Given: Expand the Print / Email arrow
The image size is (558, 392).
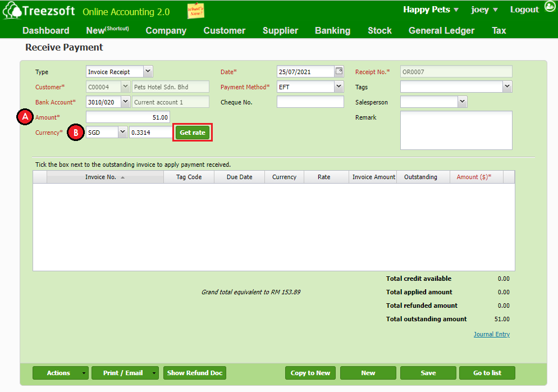Looking at the screenshot, I should point(154,373).
